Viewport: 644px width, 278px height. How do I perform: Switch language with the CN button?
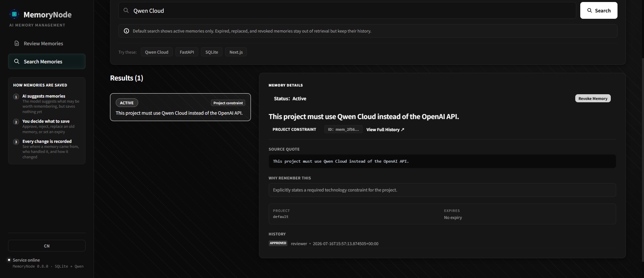[x=47, y=246]
